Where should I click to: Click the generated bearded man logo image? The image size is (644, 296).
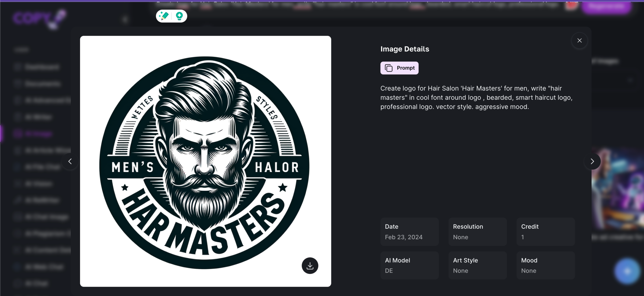tap(205, 161)
